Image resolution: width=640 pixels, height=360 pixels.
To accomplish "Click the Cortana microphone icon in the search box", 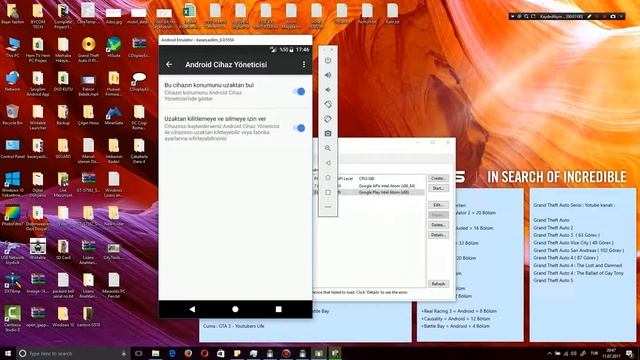I will click(124, 353).
